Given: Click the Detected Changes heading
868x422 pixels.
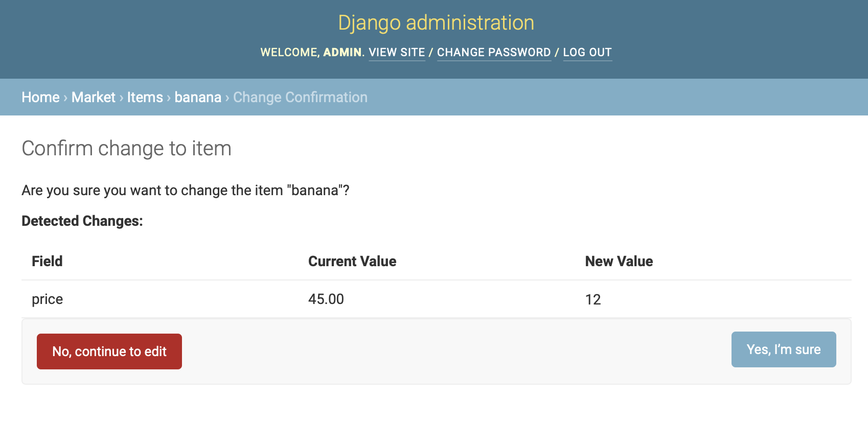Looking at the screenshot, I should pyautogui.click(x=82, y=221).
